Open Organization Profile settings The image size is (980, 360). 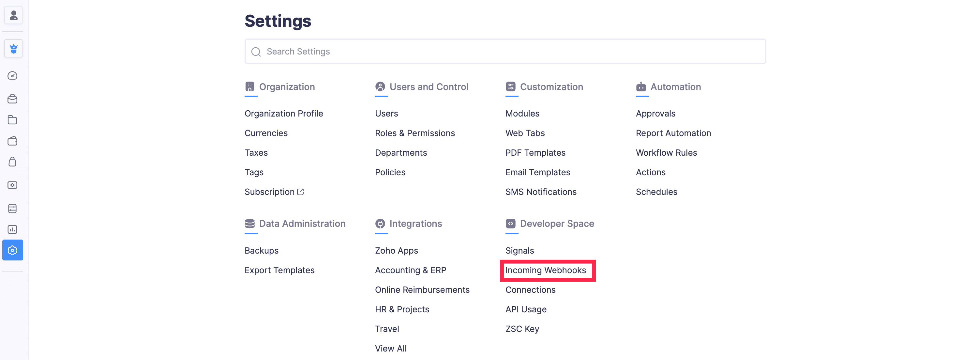(283, 113)
